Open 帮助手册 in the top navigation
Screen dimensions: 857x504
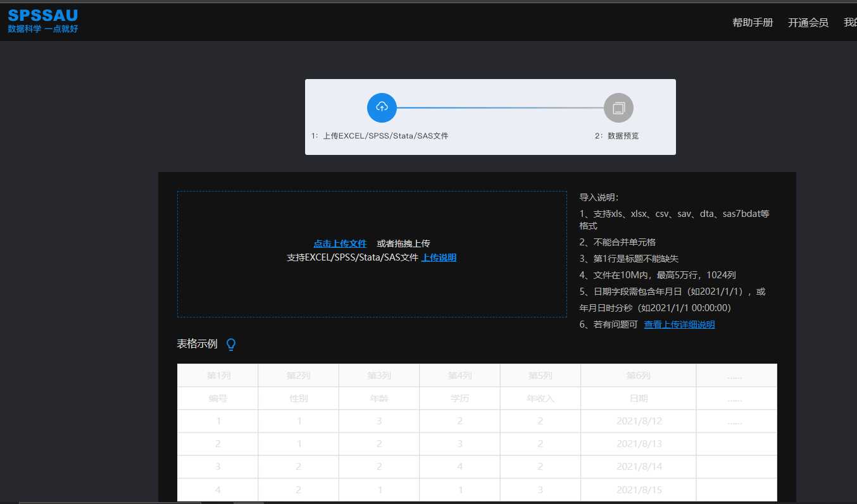[753, 23]
